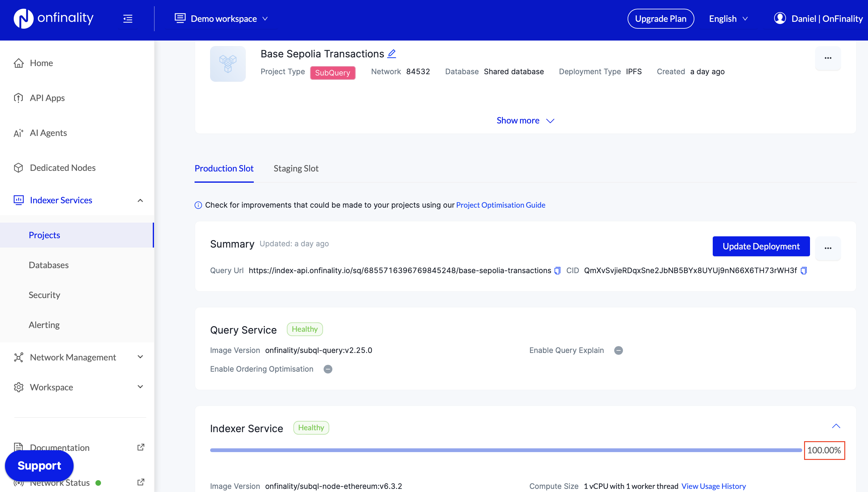This screenshot has height=492, width=868.
Task: Toggle Enable Query Explain indicator
Action: click(x=618, y=350)
